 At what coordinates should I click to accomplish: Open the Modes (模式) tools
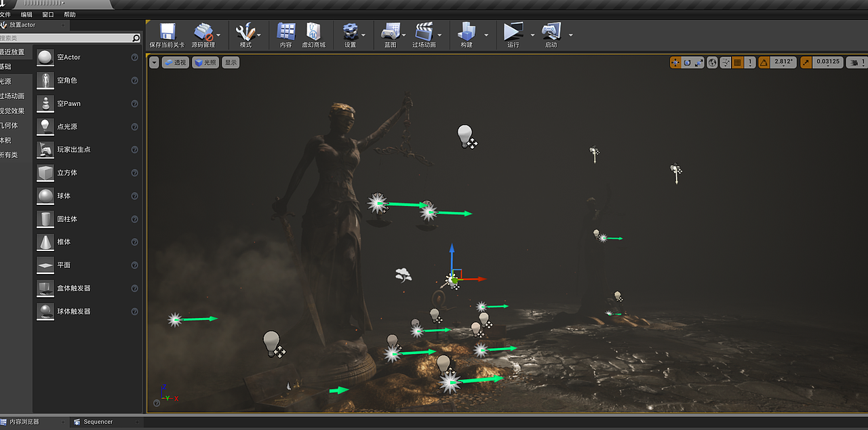coord(245,34)
